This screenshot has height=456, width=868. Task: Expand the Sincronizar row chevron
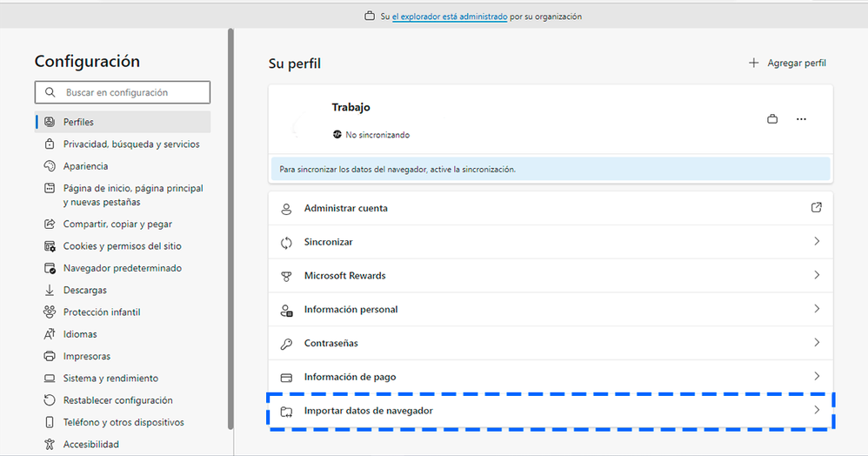coord(817,241)
